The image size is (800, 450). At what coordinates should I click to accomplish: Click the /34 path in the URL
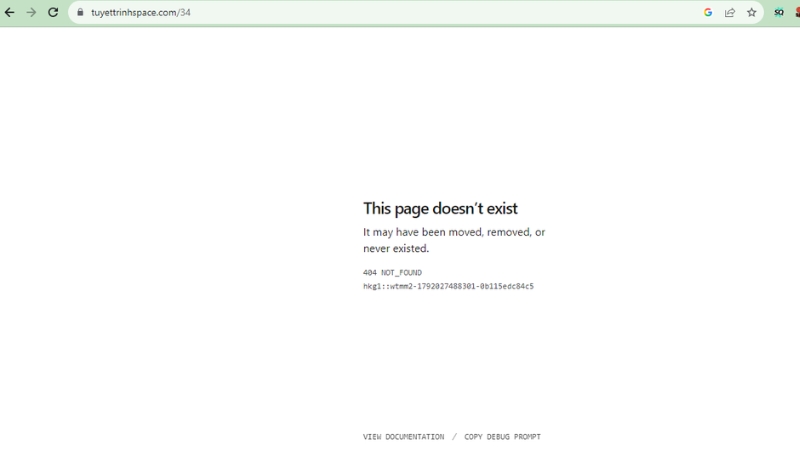[x=184, y=12]
